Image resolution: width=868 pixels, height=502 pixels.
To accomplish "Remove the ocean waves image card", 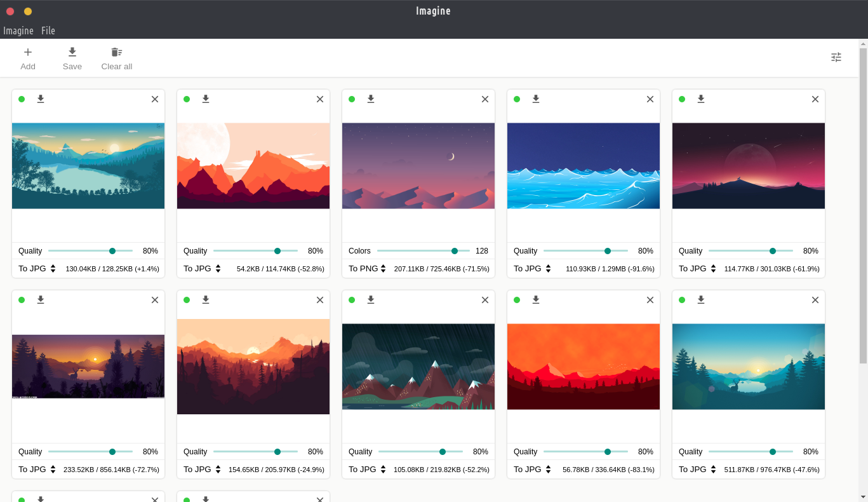I will (x=650, y=99).
